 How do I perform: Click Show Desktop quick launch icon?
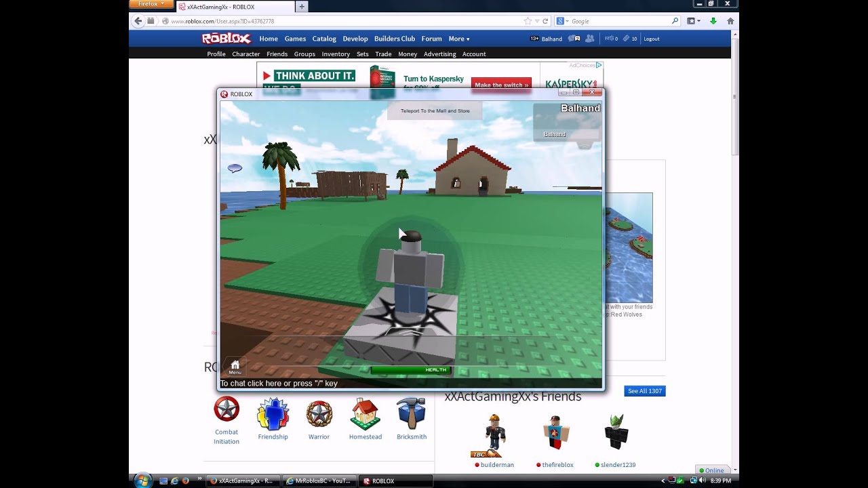(163, 481)
